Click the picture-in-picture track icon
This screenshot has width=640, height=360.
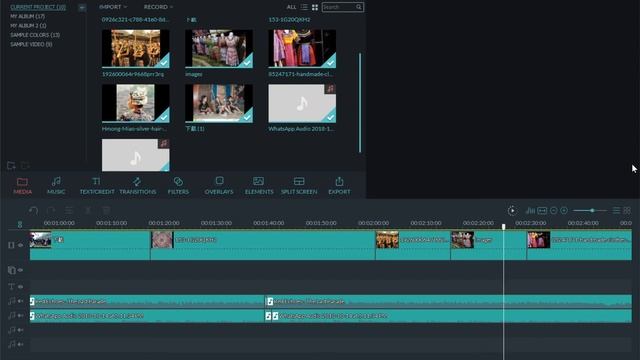click(x=11, y=270)
